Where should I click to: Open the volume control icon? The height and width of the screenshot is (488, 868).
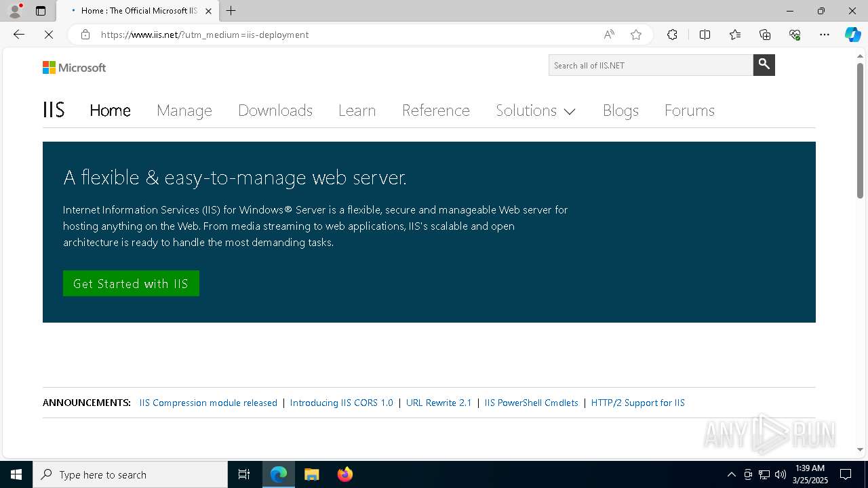(781, 474)
